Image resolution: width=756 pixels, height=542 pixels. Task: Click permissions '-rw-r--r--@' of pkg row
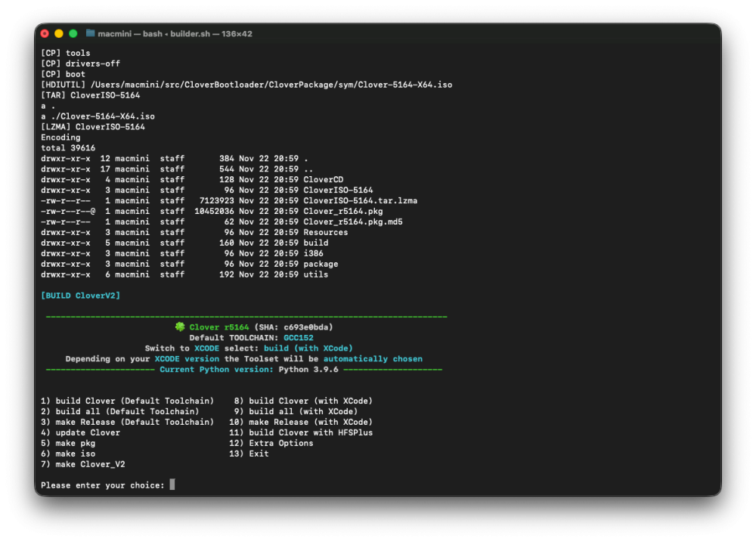coord(68,211)
